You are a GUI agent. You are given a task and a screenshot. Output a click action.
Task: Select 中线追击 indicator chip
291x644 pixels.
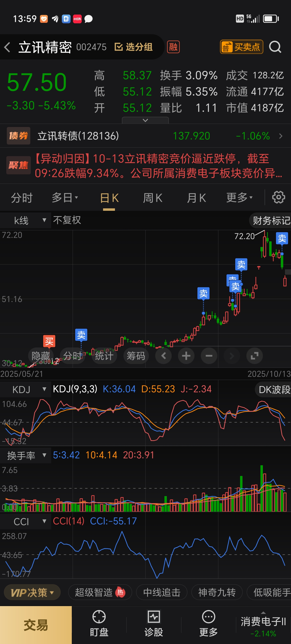(162, 593)
